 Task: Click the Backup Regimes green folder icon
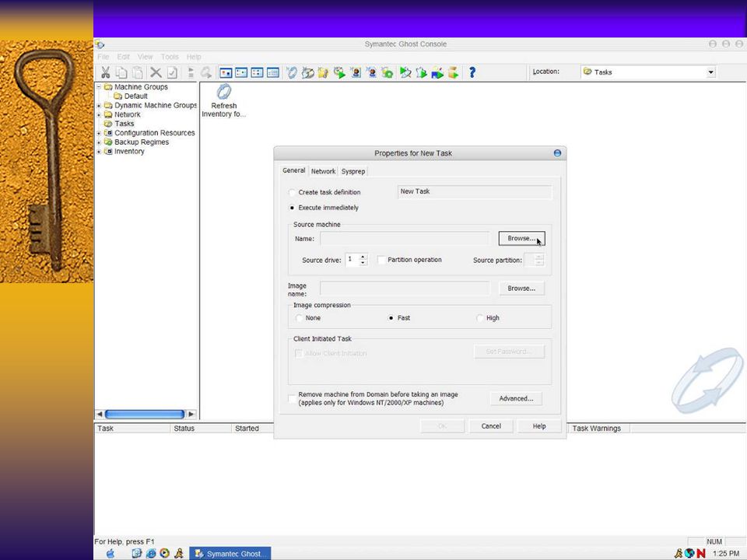108,142
